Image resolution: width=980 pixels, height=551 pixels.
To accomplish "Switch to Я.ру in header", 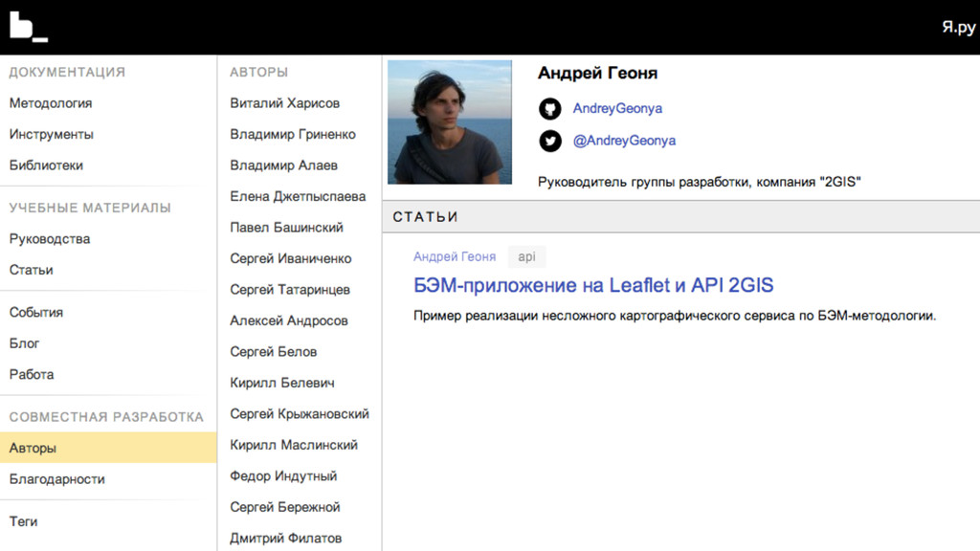I will click(x=959, y=27).
